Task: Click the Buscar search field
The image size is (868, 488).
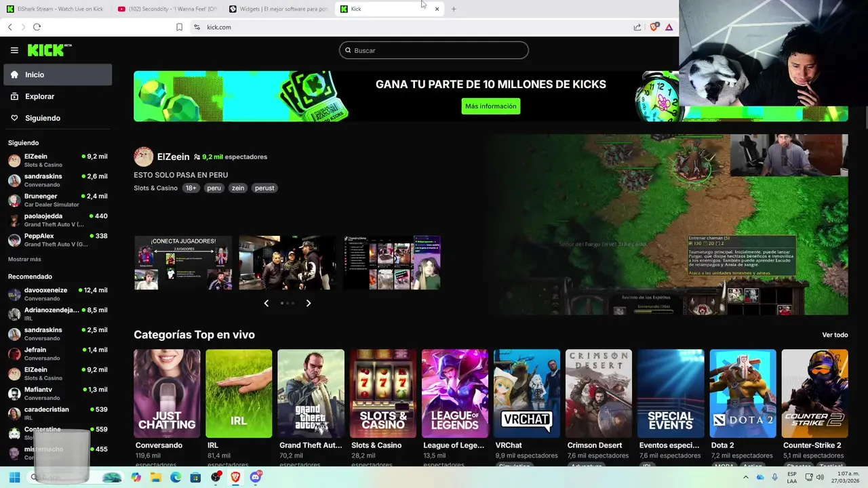Action: [x=434, y=50]
